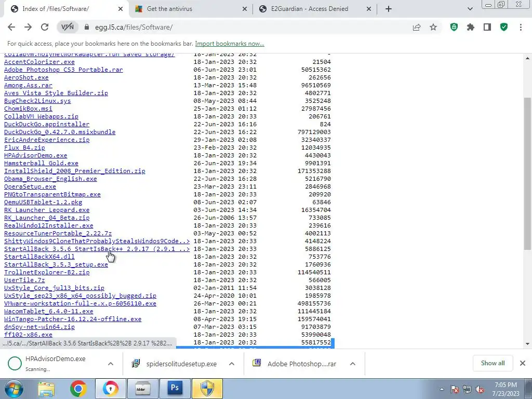Click the taskbar clock showing 7:05 PM
This screenshot has width=532, height=399.
(506, 389)
